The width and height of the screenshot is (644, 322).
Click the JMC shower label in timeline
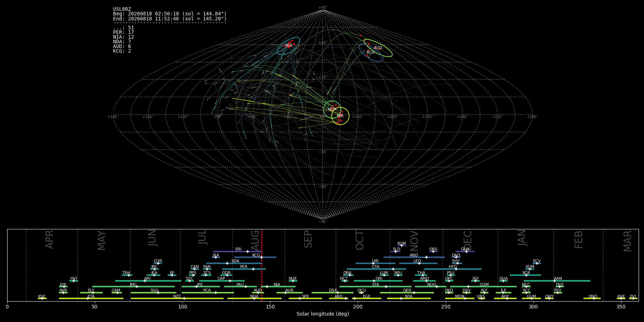[x=133, y=285]
